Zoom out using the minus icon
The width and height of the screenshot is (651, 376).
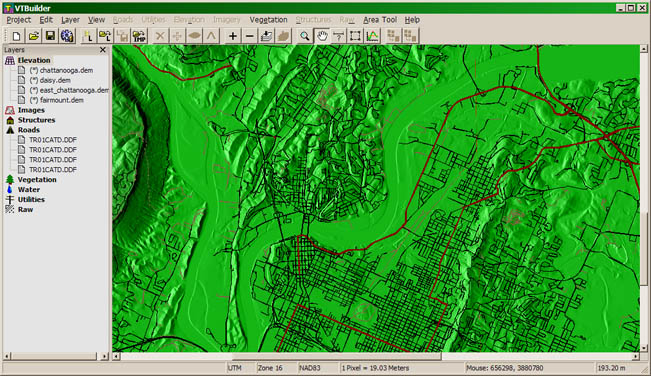[249, 36]
